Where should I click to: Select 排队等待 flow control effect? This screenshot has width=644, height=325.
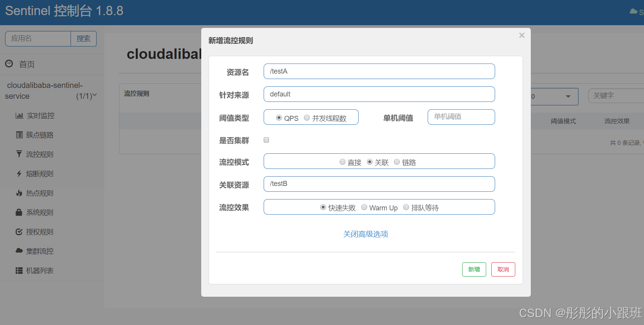click(406, 207)
